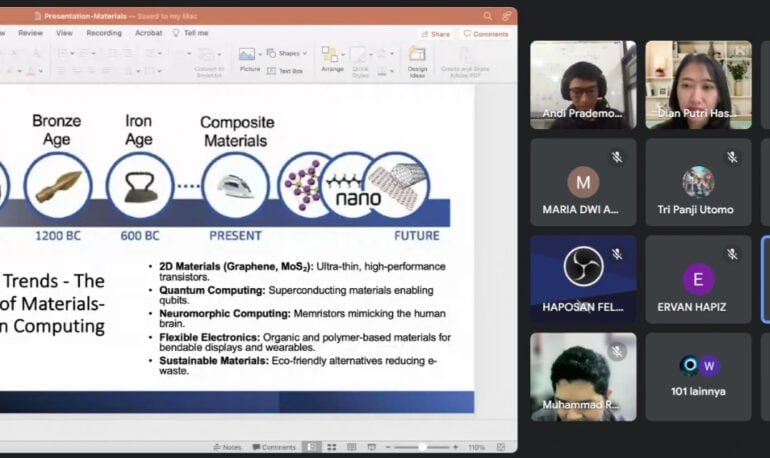This screenshot has height=458, width=770.
Task: Increase the list indent level
Action: click(127, 53)
